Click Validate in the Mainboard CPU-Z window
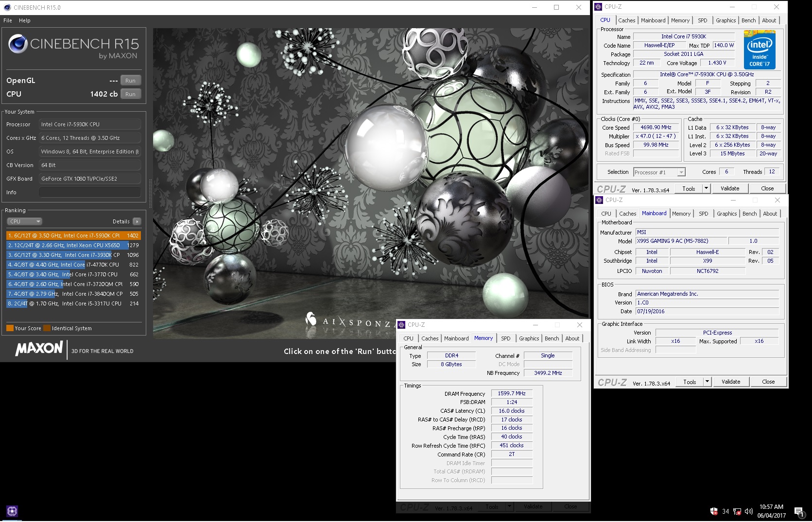This screenshot has height=522, width=812. (x=731, y=382)
